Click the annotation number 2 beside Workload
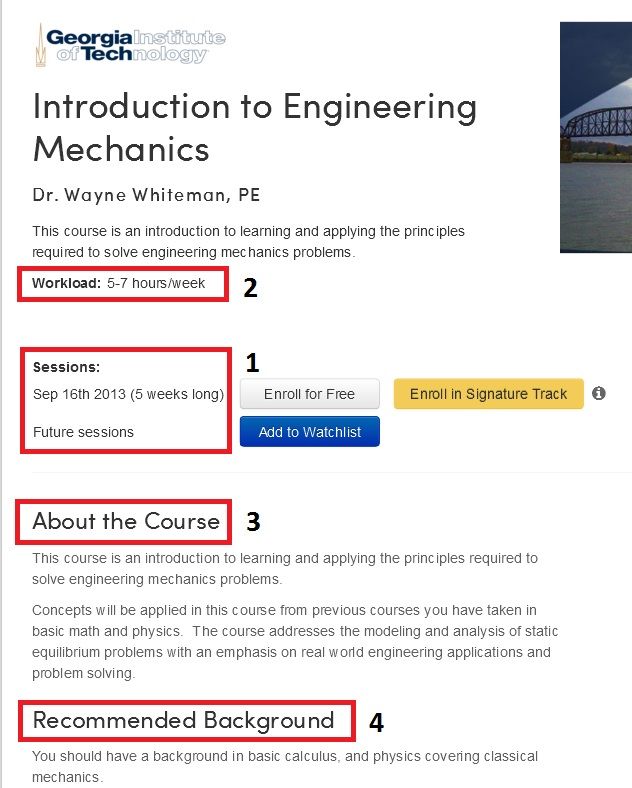This screenshot has height=788, width=632. pos(250,288)
